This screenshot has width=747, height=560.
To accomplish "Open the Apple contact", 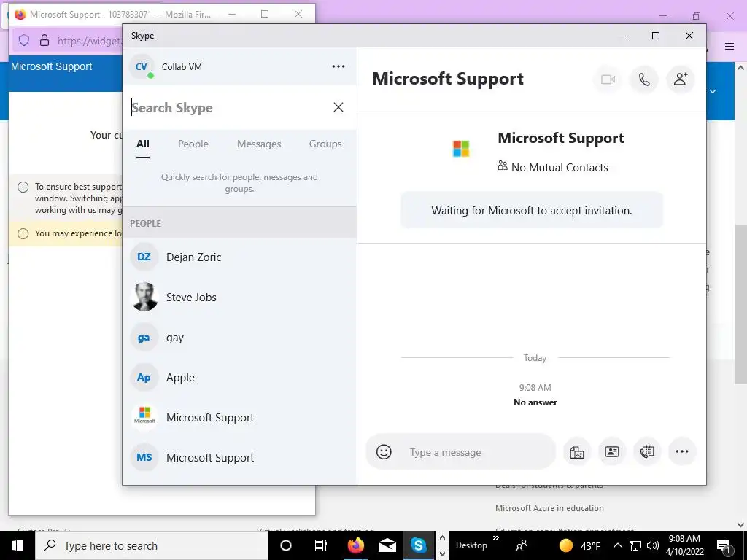I will (x=239, y=378).
